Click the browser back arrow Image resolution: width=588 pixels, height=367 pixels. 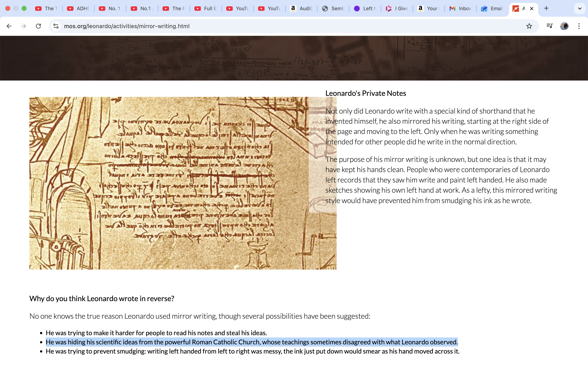[9, 26]
